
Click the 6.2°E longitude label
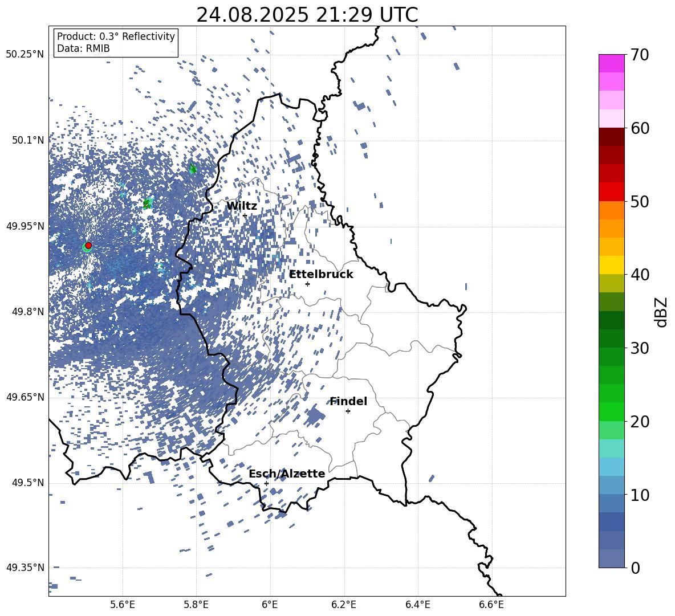click(344, 605)
